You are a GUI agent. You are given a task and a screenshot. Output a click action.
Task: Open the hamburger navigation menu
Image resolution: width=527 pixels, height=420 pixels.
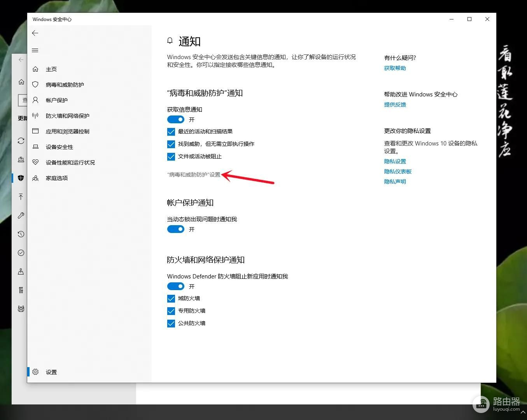point(35,50)
